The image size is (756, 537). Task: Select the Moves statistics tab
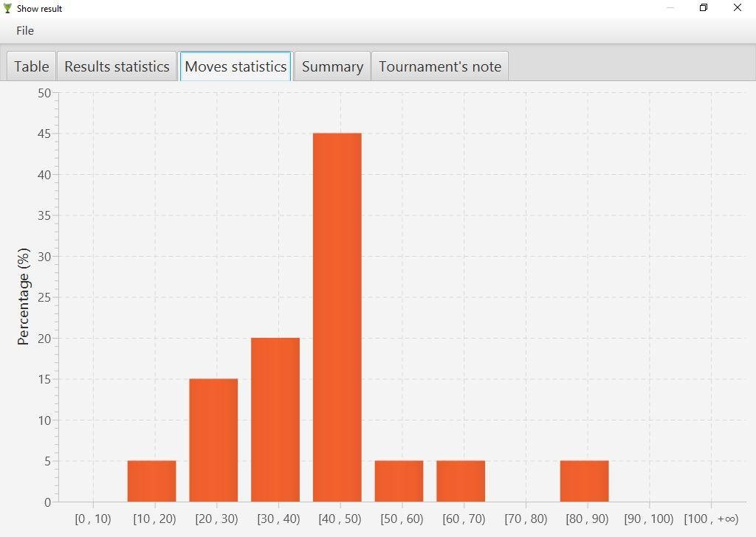236,66
